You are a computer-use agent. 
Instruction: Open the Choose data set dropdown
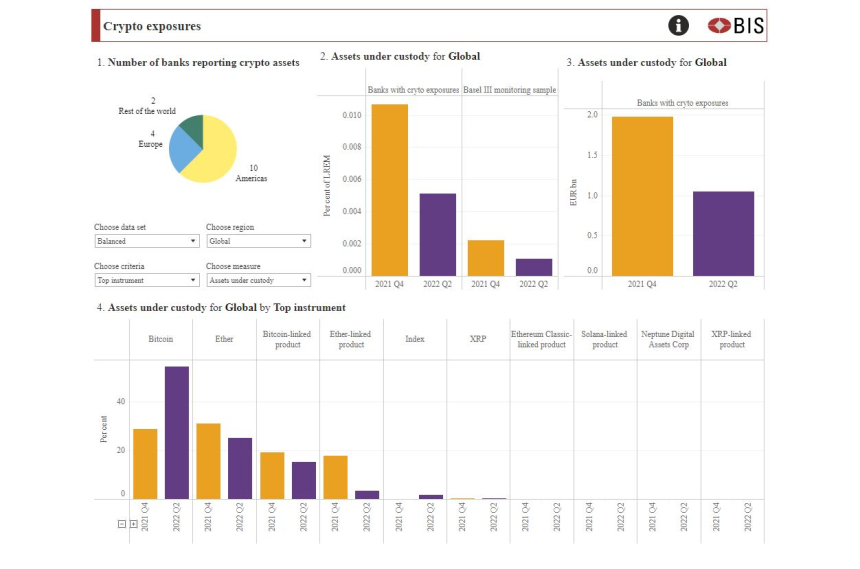pyautogui.click(x=146, y=241)
